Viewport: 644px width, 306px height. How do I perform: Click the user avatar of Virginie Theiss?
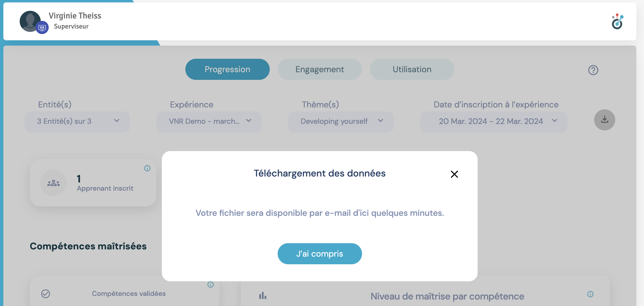[x=30, y=21]
